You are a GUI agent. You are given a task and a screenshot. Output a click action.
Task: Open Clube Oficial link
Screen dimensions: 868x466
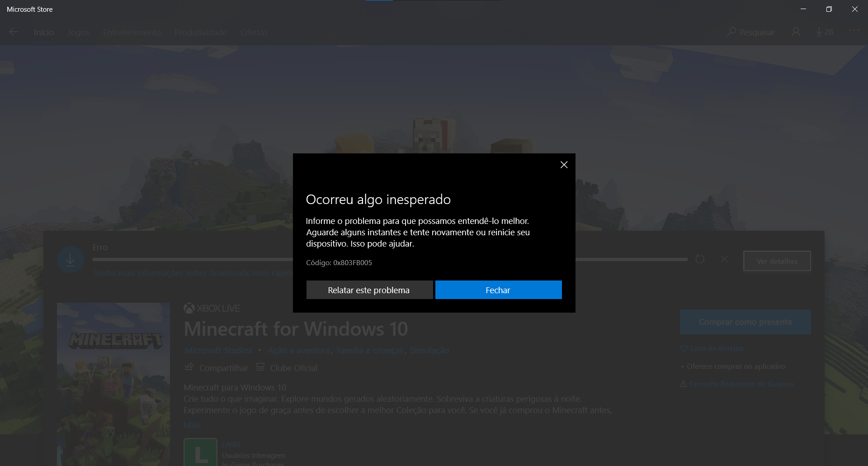287,368
